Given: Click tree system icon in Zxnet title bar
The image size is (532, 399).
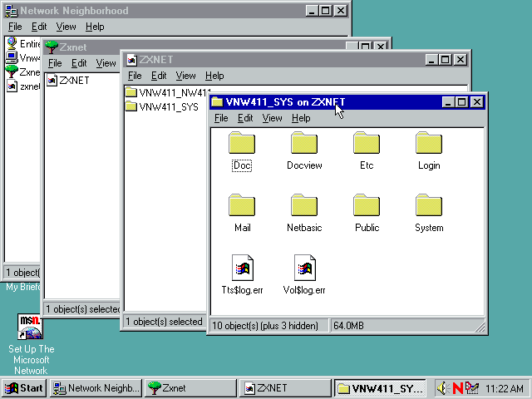Looking at the screenshot, I should point(52,47).
